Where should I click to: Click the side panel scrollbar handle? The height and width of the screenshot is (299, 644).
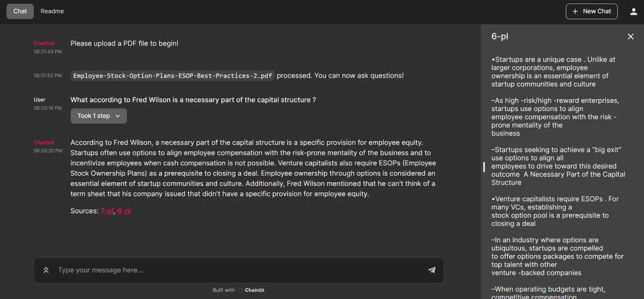click(x=484, y=167)
